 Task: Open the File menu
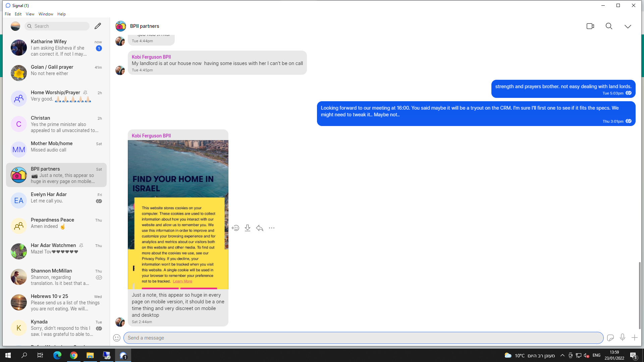pyautogui.click(x=8, y=14)
